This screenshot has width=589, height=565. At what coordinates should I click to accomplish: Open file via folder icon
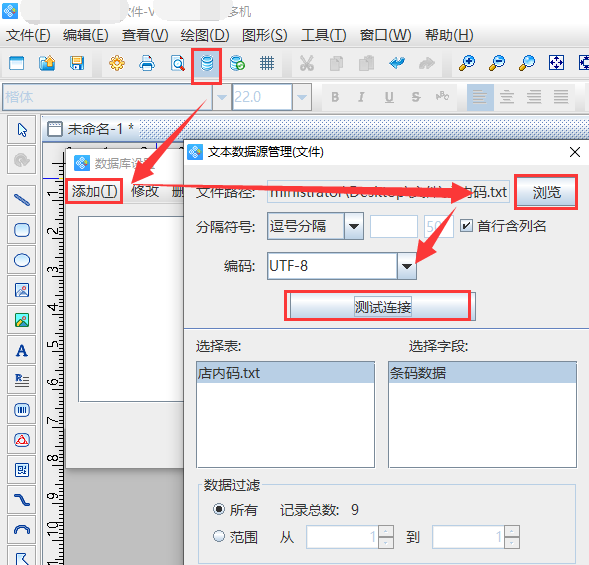point(47,63)
